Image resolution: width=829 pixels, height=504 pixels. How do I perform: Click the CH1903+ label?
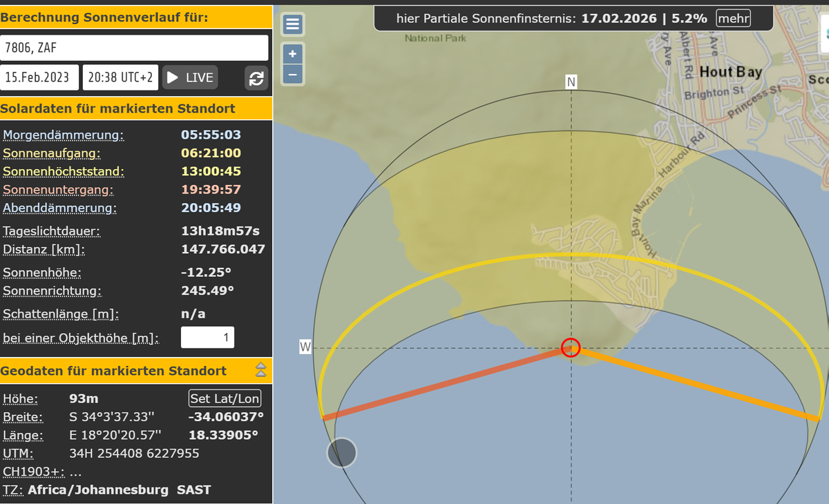(x=33, y=472)
